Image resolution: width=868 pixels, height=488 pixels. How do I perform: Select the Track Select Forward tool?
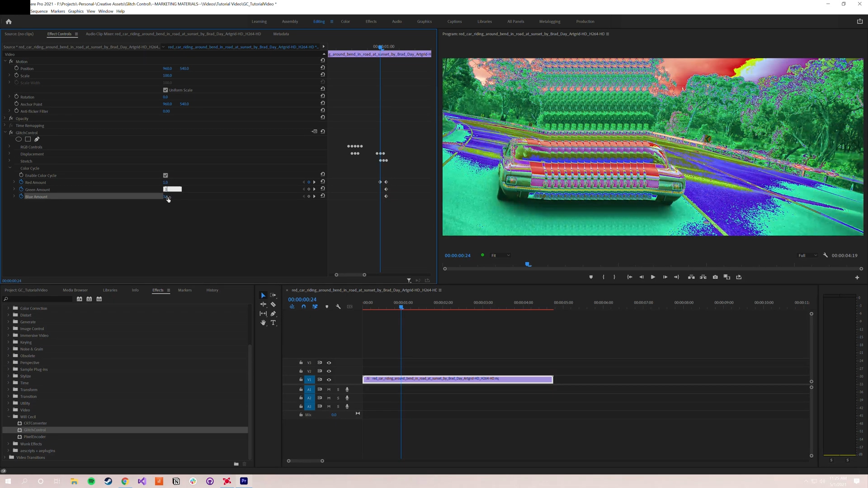click(x=273, y=296)
